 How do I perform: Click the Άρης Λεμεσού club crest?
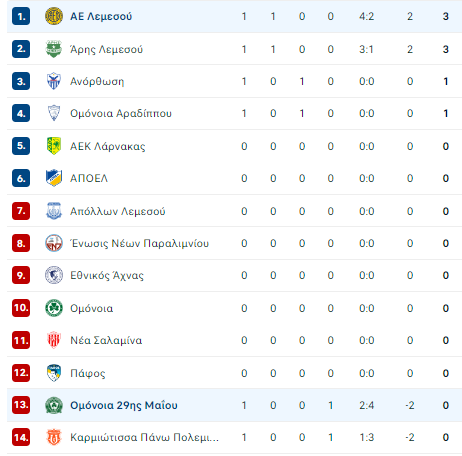54,49
